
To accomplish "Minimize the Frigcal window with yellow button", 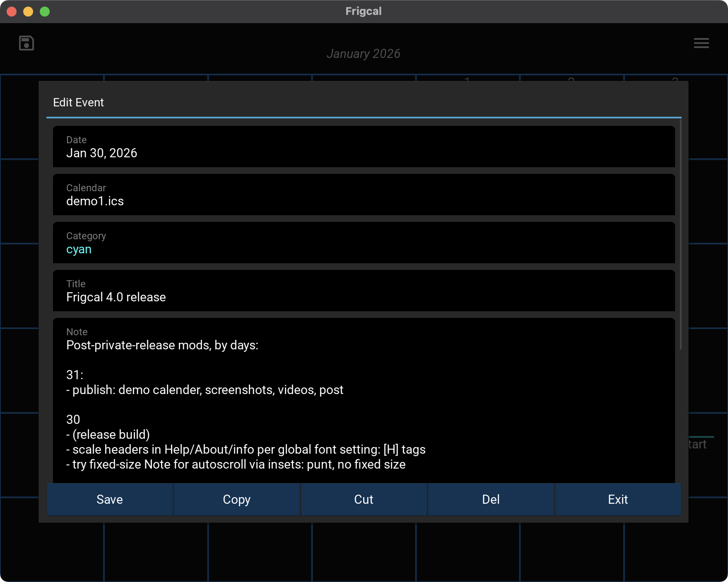I will click(x=28, y=12).
